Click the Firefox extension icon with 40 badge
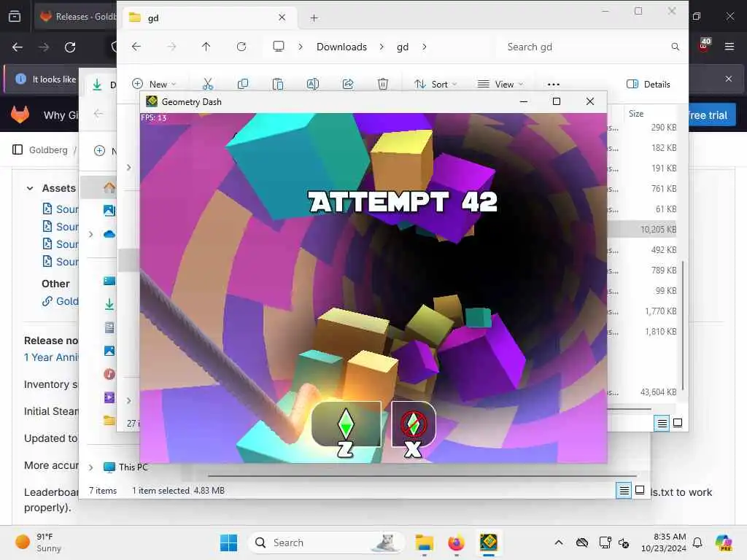This screenshot has width=747, height=560. [704, 45]
